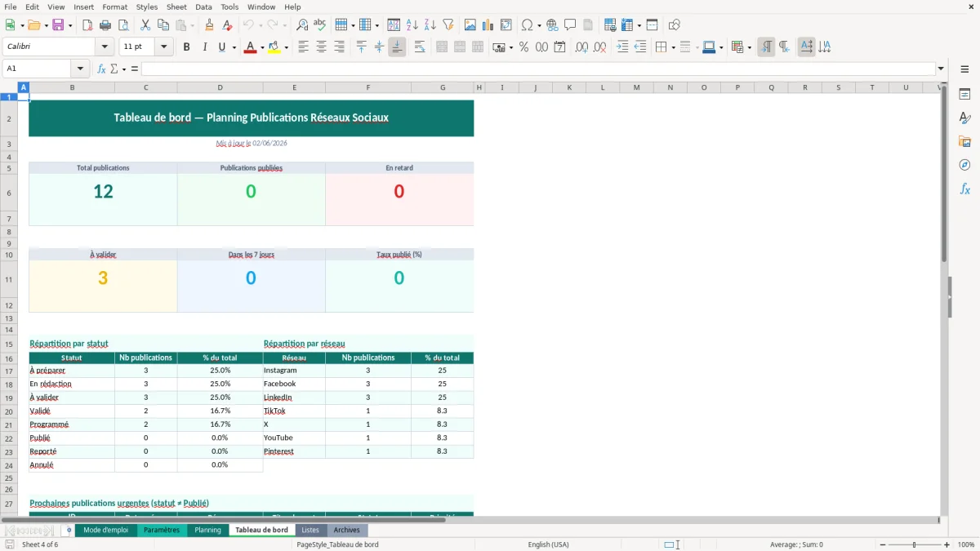Click the formula input line
The image size is (980, 551).
(x=538, y=69)
